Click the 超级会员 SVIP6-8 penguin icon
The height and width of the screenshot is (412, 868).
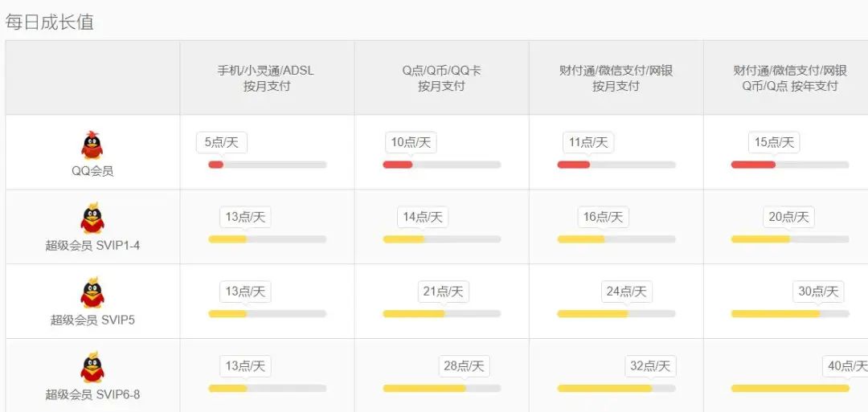click(92, 368)
